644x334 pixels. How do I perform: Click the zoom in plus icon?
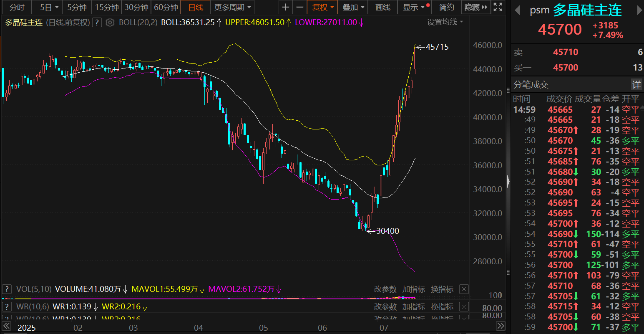(x=285, y=7)
